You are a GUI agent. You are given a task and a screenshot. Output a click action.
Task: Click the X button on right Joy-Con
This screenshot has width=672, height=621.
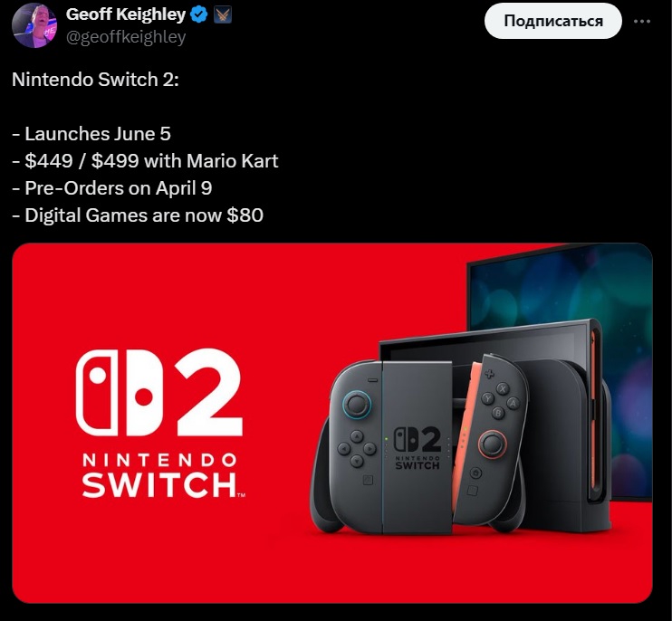[503, 389]
